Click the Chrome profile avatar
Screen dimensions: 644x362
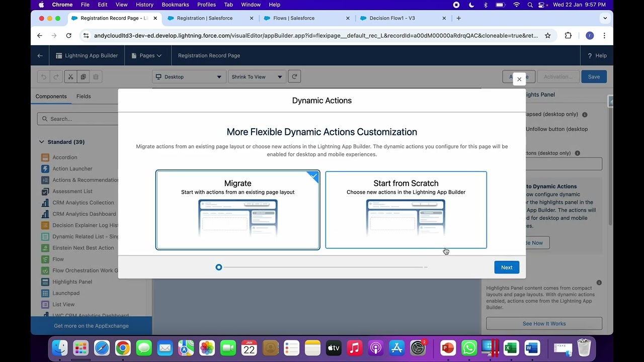590,36
